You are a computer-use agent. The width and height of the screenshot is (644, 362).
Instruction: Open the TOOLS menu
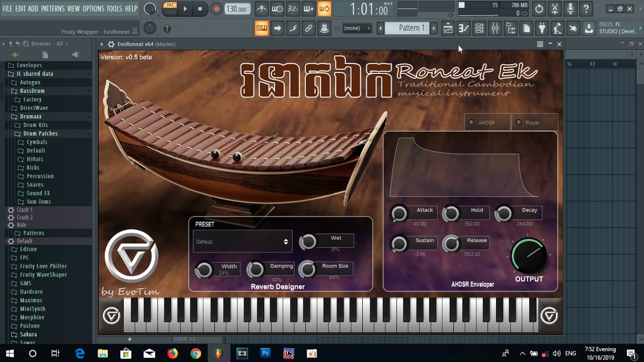114,9
